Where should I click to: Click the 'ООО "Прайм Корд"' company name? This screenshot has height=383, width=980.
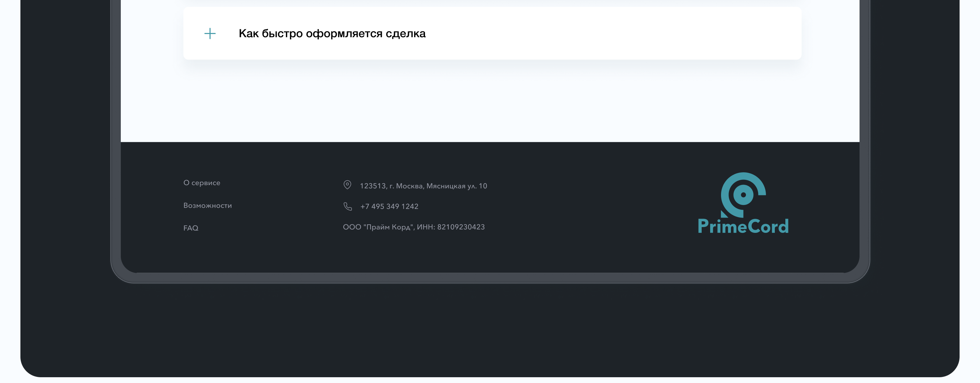[x=378, y=227]
